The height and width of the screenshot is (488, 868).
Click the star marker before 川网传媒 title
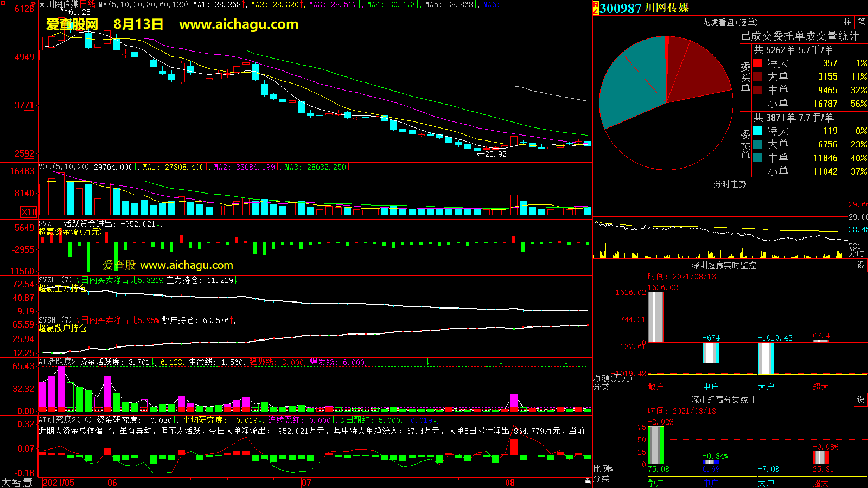(x=42, y=4)
